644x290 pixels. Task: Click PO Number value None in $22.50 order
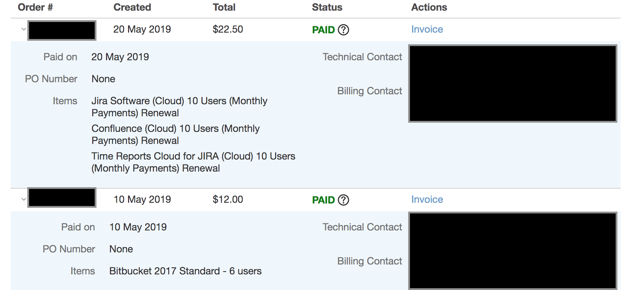[x=103, y=79]
